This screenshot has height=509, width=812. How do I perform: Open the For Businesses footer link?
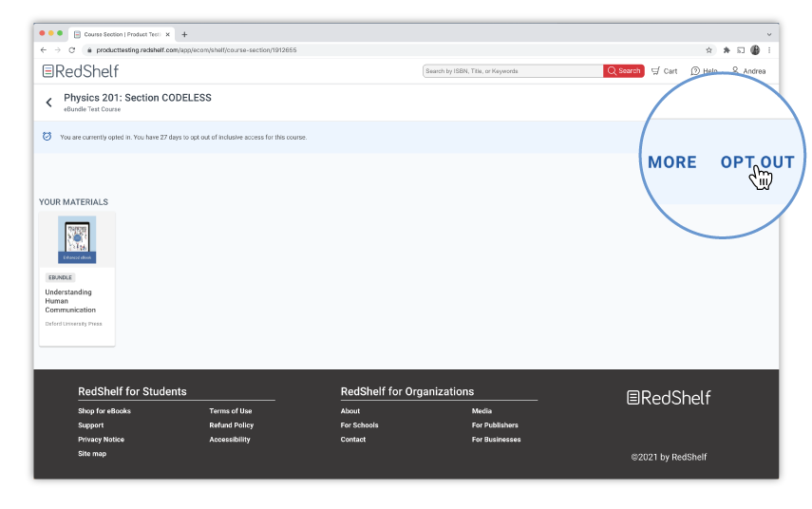point(496,440)
